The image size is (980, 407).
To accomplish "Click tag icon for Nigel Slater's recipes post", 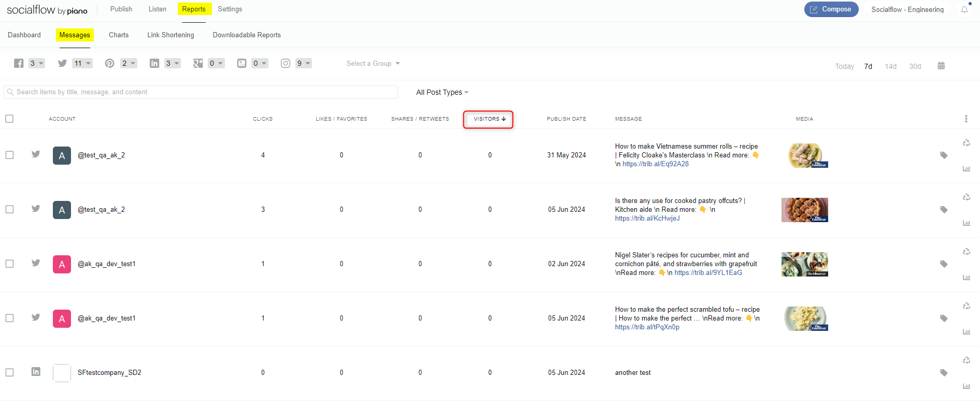I will pyautogui.click(x=944, y=264).
